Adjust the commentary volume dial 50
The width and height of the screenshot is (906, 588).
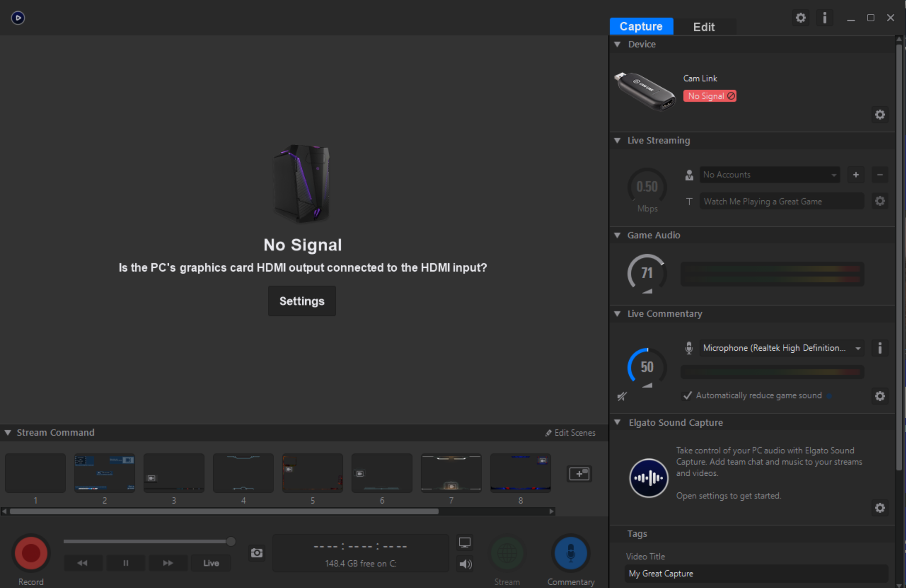[x=647, y=367]
